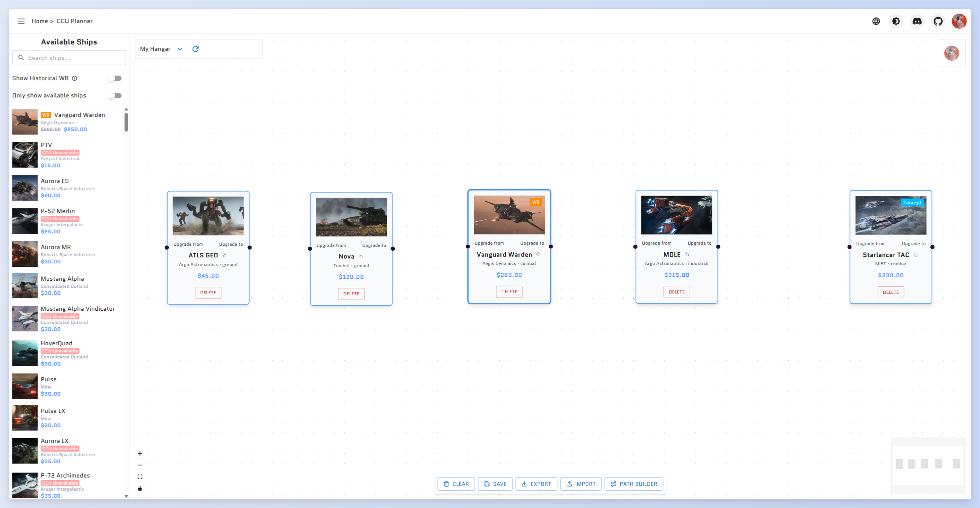The image size is (980, 508).
Task: Toggle dark mode brightness icon
Action: (896, 21)
